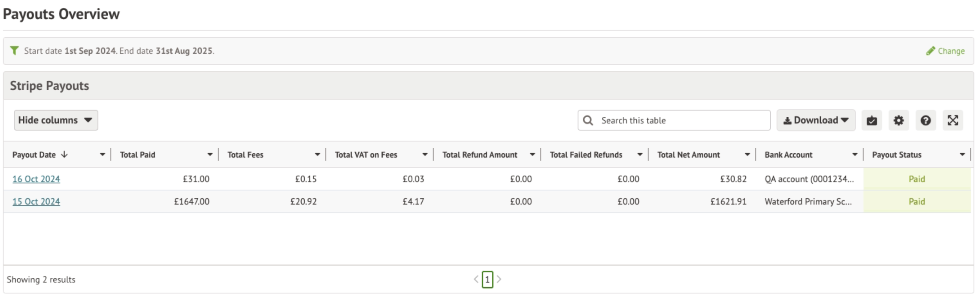Click the calendar check icon in table toolbar
Viewport: 980px width, 304px height.
(x=871, y=121)
